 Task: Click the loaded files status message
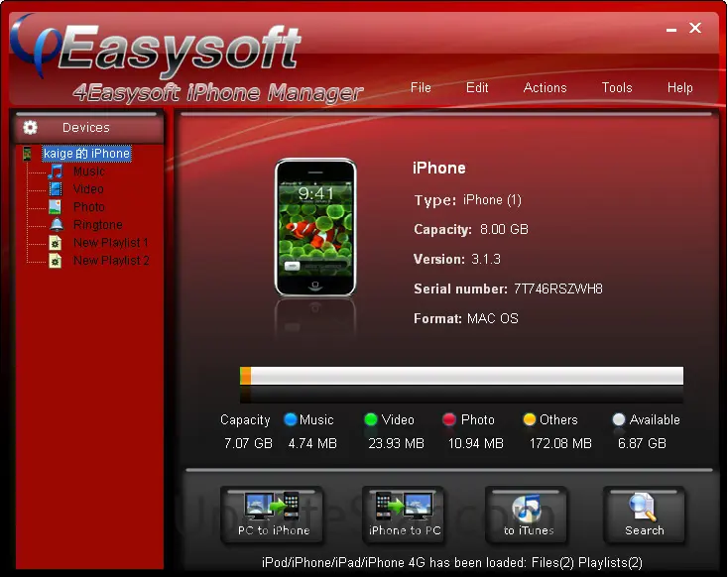[x=452, y=562]
